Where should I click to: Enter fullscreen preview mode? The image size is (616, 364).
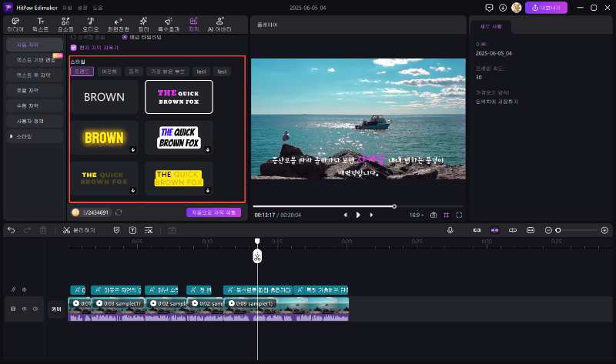(459, 215)
